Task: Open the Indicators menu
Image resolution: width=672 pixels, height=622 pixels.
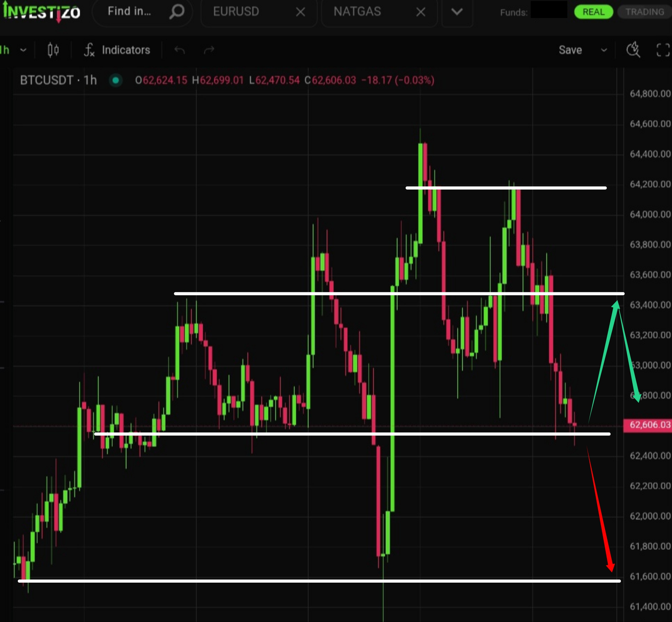Action: [117, 50]
